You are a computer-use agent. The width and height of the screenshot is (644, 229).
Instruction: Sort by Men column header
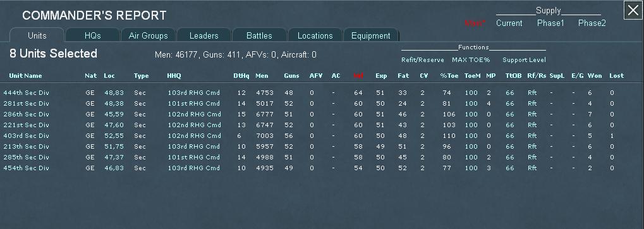point(262,76)
